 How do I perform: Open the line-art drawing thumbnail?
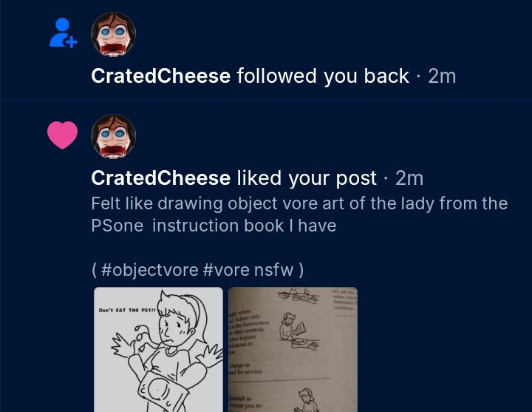click(158, 349)
